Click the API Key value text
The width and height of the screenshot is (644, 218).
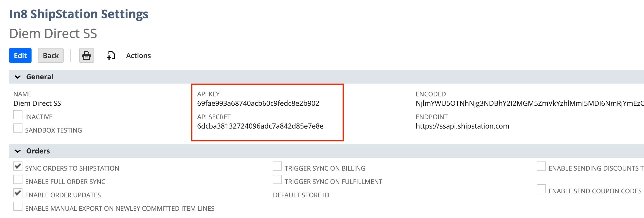point(258,103)
